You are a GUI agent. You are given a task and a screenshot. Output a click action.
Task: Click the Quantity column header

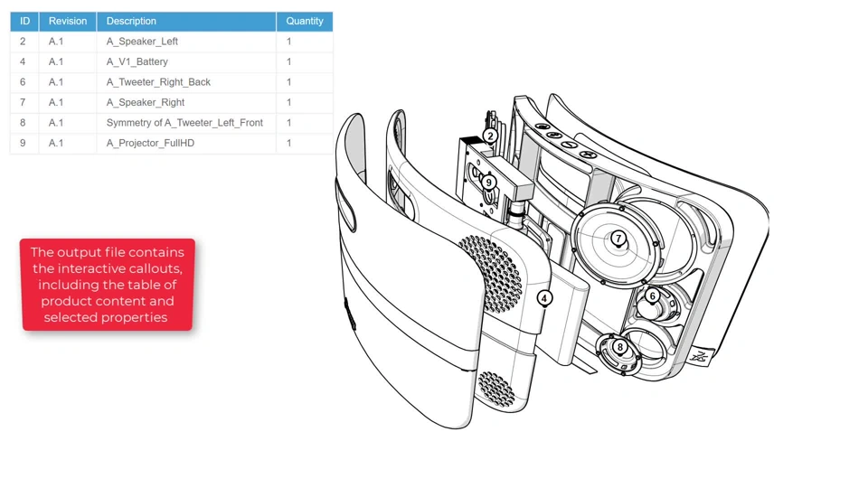[x=305, y=21]
